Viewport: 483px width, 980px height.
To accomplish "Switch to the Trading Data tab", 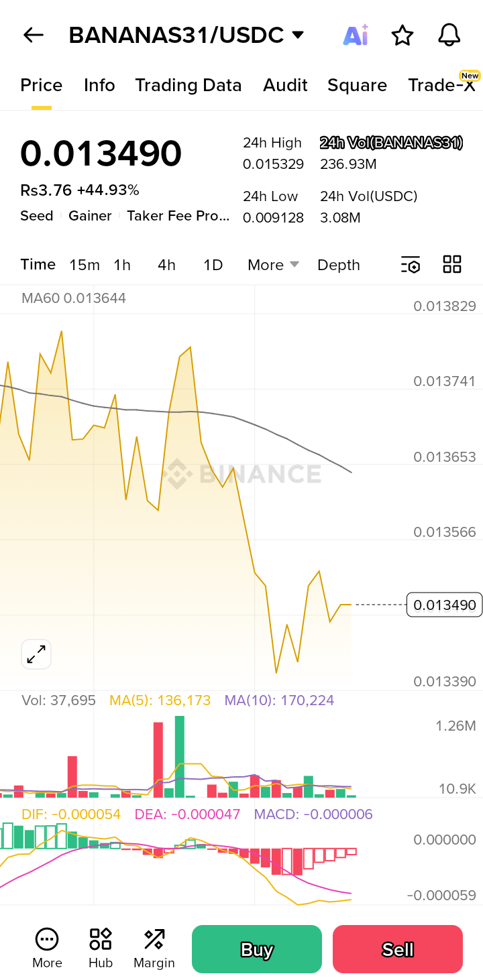I will [x=188, y=85].
